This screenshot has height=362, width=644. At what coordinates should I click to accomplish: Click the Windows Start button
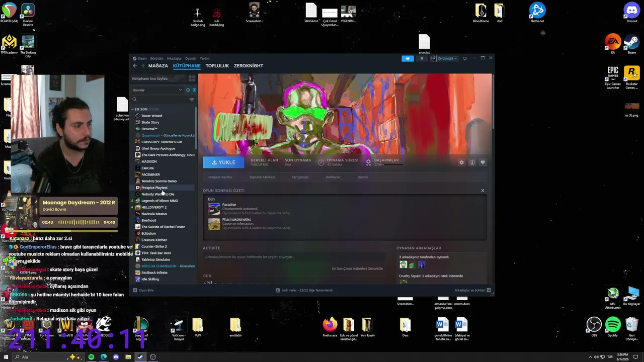click(6, 357)
